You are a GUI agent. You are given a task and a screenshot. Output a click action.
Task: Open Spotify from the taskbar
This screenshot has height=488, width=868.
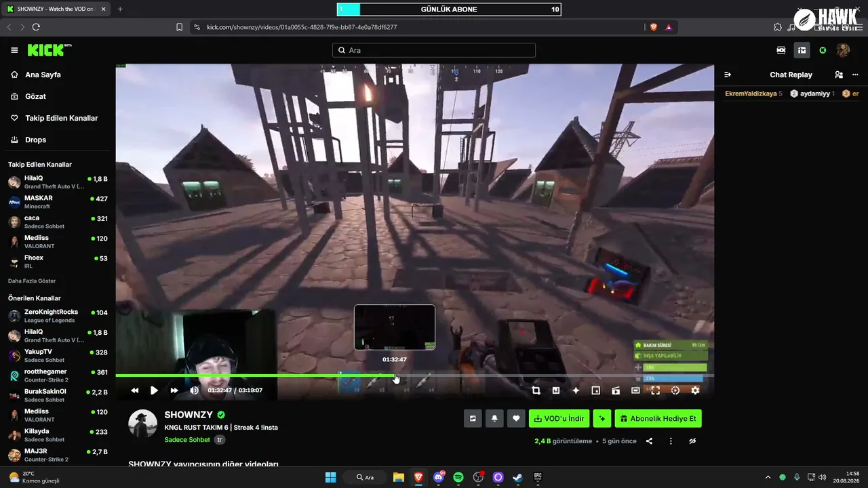[458, 477]
